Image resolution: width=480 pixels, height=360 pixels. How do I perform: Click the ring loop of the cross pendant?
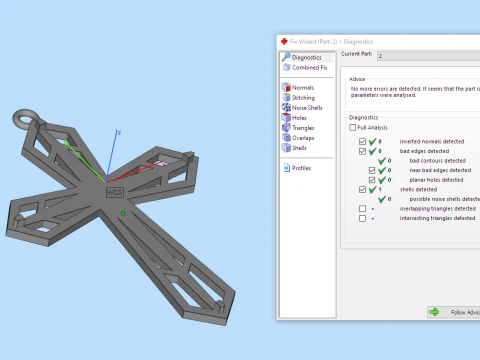click(x=26, y=118)
